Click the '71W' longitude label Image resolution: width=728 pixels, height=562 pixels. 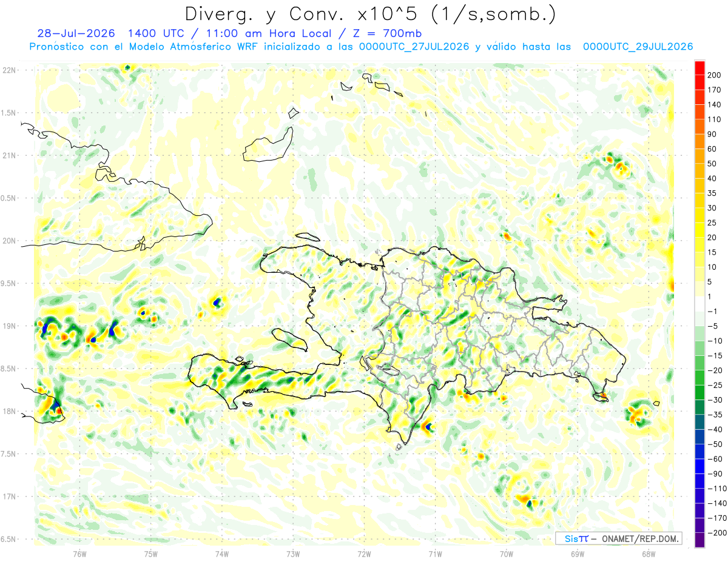tap(435, 554)
